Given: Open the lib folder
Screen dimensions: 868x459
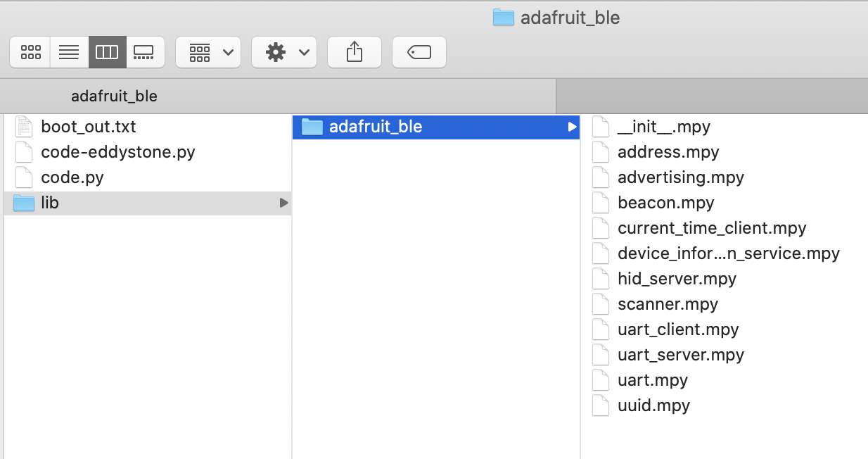Looking at the screenshot, I should pos(148,203).
